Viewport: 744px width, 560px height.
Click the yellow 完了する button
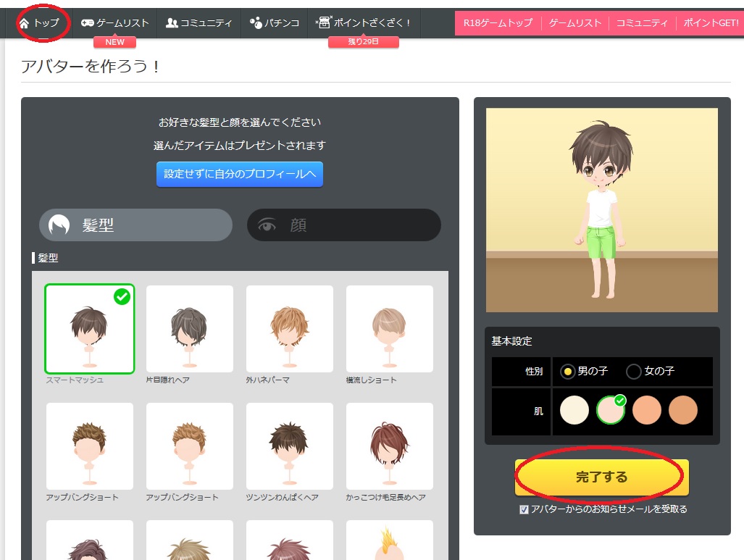[602, 477]
